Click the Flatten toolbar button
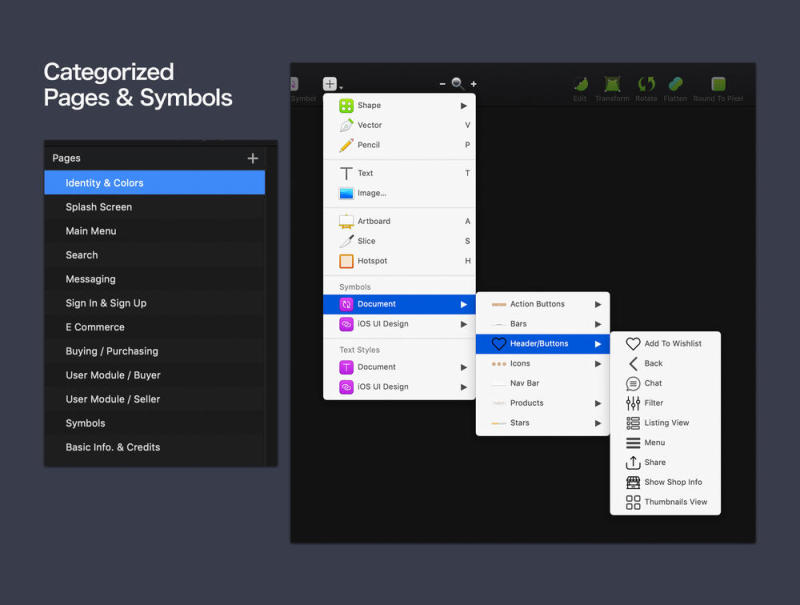Viewport: 800px width, 605px height. [675, 87]
